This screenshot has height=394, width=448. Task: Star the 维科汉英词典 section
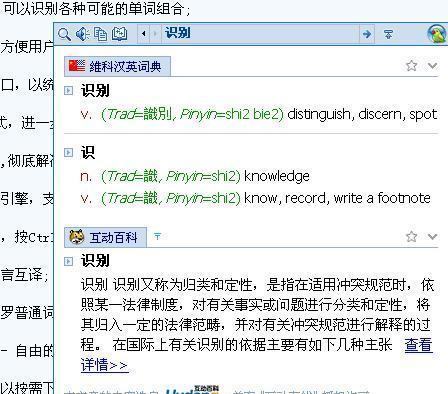pos(412,66)
